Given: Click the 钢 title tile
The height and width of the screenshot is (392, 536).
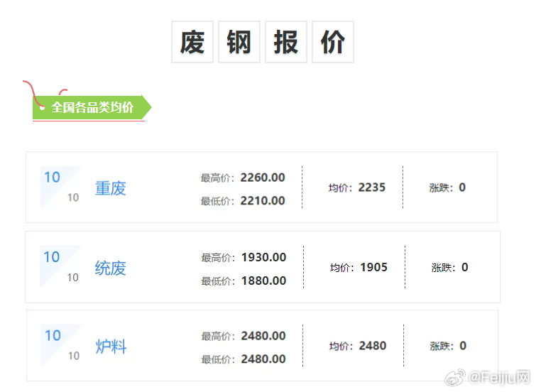Looking at the screenshot, I should click(x=239, y=42).
